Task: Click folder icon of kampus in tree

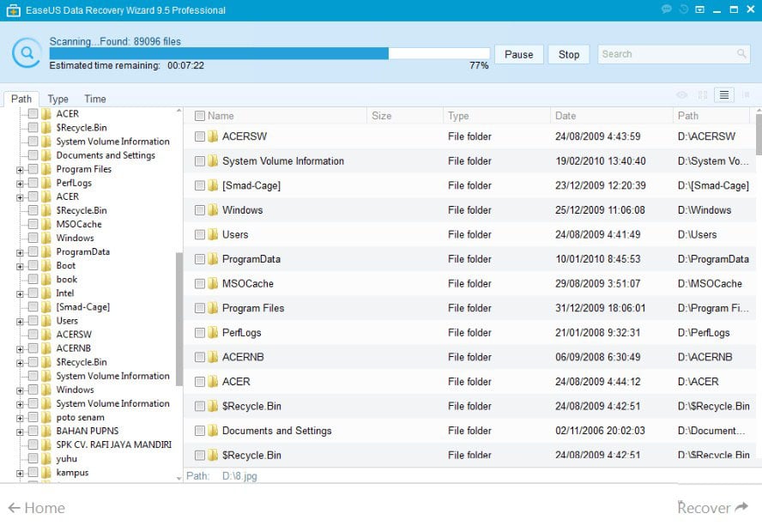Action: 46,472
